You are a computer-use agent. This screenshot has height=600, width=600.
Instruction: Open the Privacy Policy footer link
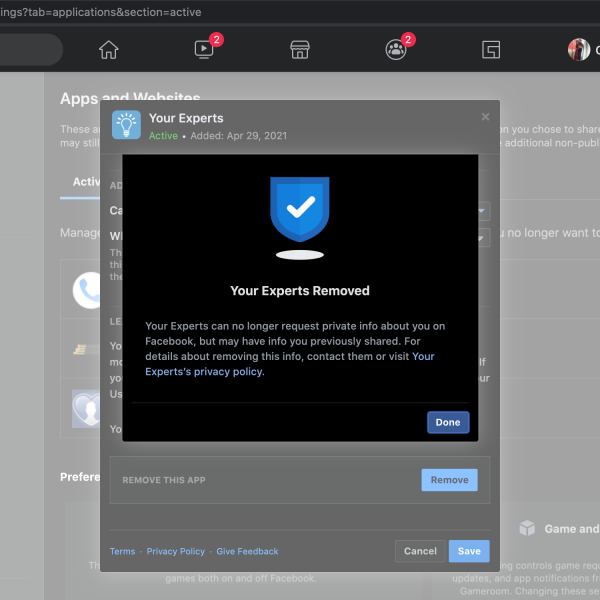[176, 551]
